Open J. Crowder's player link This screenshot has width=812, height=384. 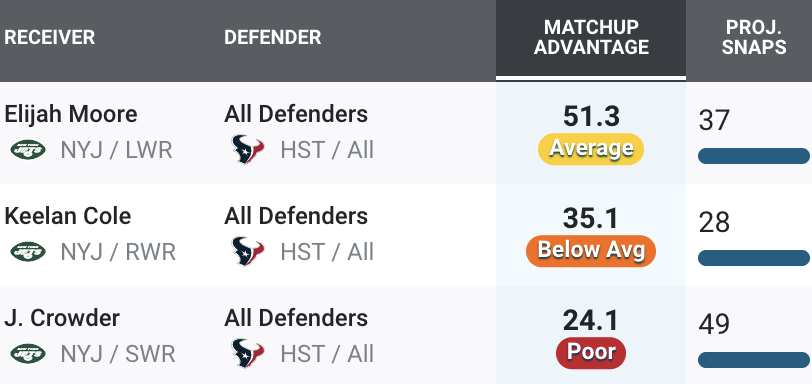click(62, 318)
